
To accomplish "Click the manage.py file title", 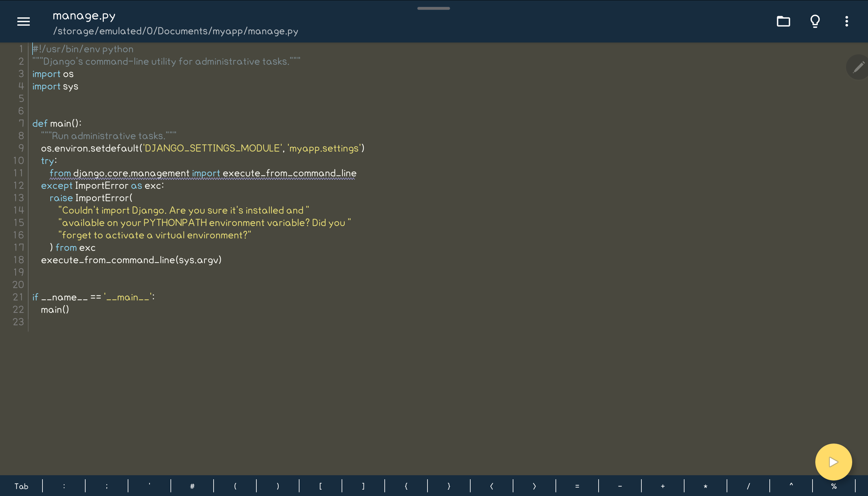I will point(84,16).
